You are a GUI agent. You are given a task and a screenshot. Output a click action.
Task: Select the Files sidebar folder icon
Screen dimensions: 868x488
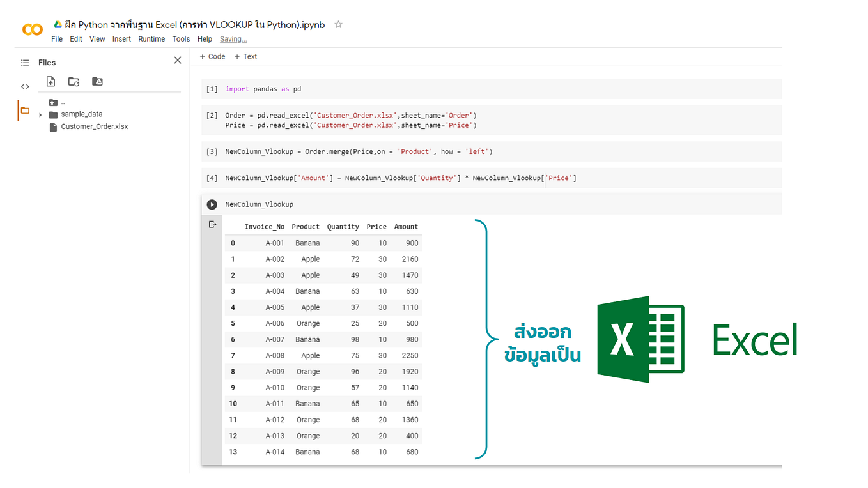[x=24, y=110]
